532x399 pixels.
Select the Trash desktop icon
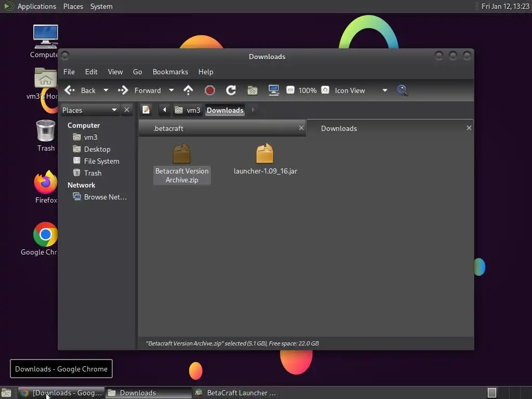(46, 136)
